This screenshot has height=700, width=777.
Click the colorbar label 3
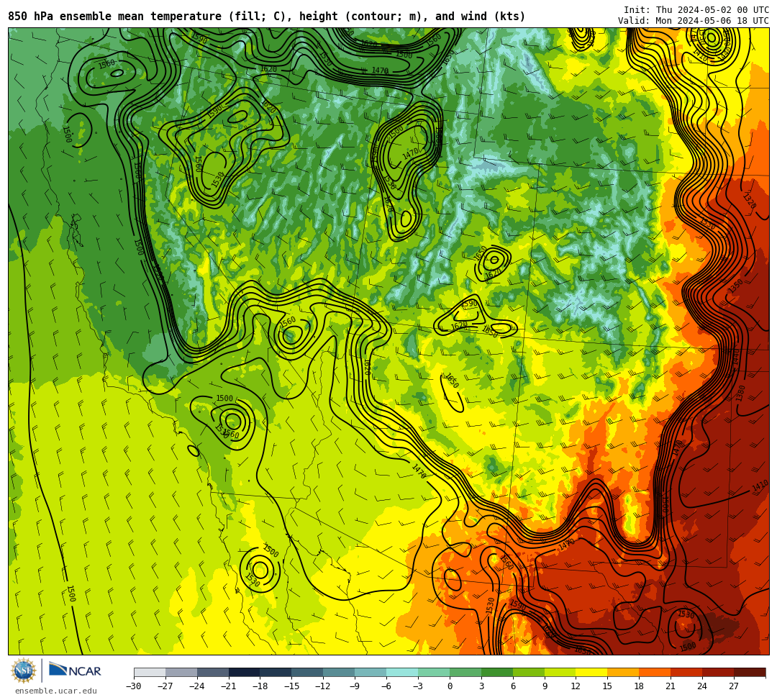[481, 686]
